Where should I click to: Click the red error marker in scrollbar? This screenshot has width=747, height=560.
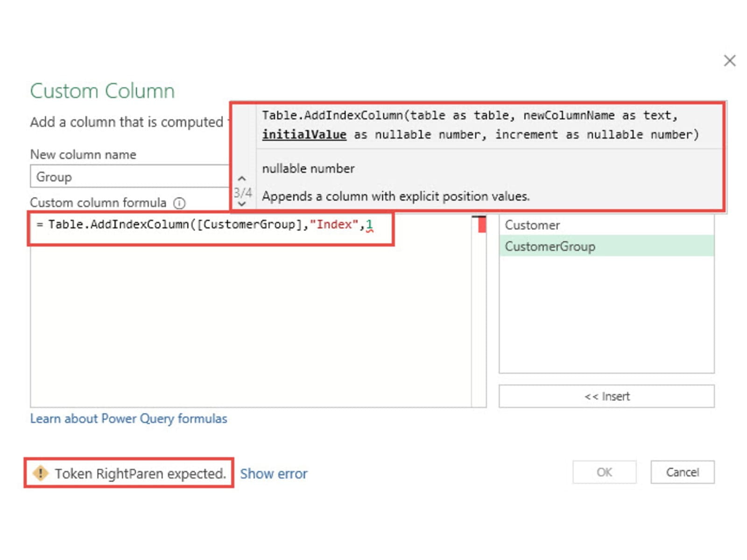pos(481,225)
